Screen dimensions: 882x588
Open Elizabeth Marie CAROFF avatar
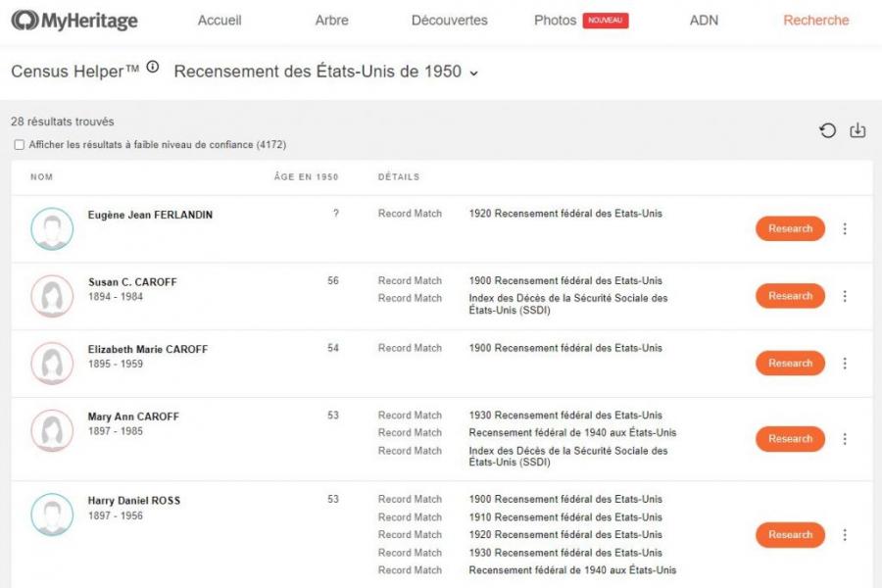(52, 363)
